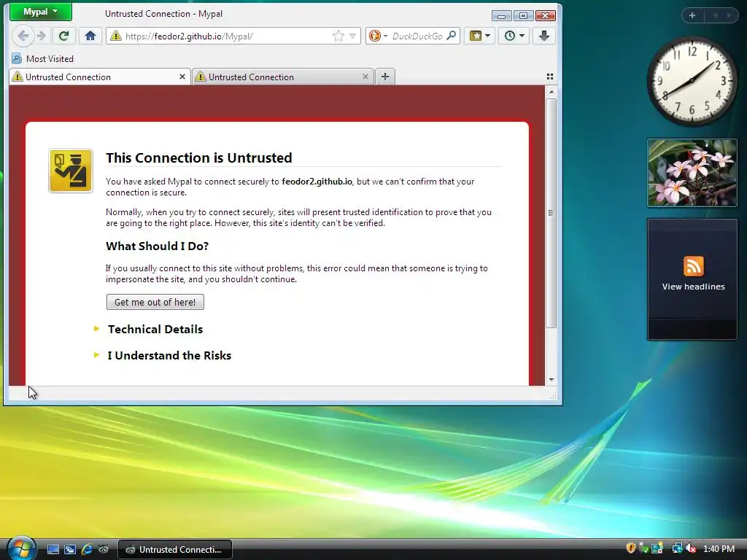Go to the Home page icon
The height and width of the screenshot is (560, 747).
tap(90, 36)
